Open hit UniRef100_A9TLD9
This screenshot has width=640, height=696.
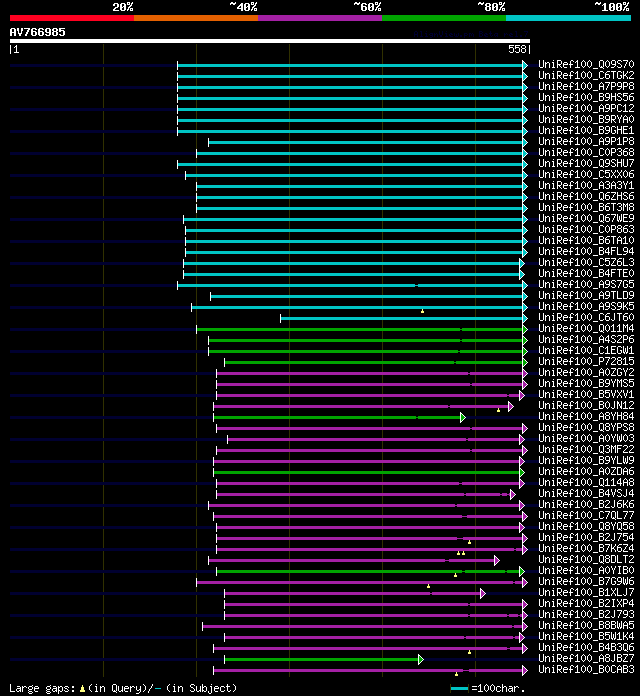click(x=586, y=296)
